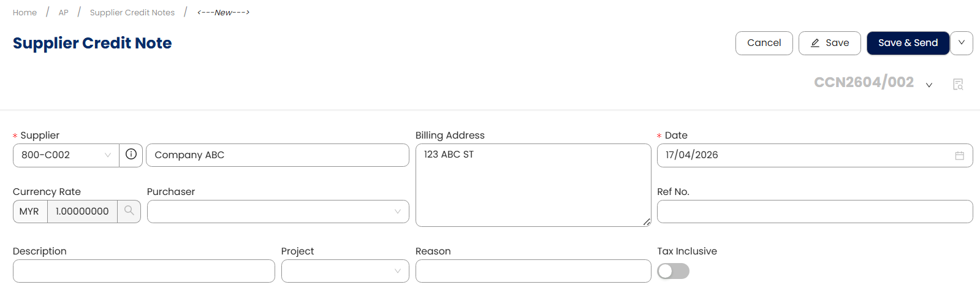Click the document preview icon
Screen dimensions: 980x298
[x=958, y=85]
